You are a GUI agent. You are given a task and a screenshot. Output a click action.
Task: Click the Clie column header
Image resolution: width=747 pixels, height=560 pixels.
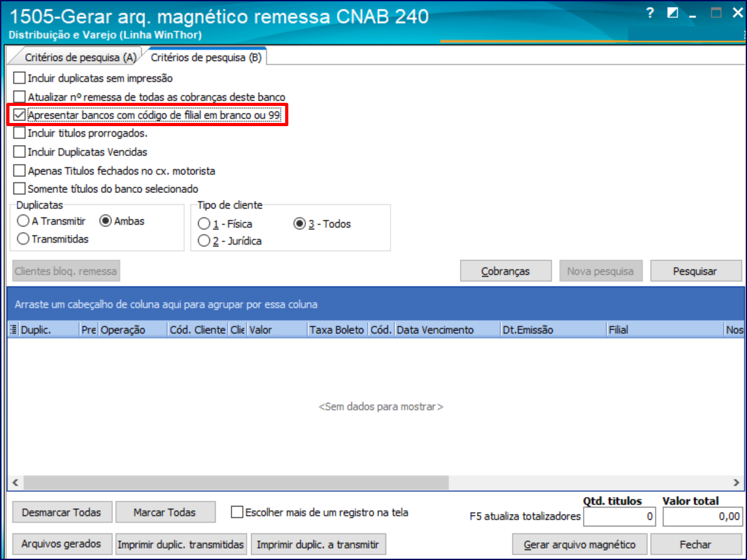pyautogui.click(x=237, y=330)
